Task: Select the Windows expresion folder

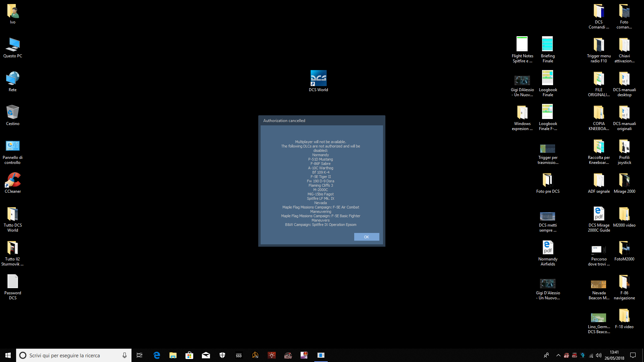Action: (522, 118)
